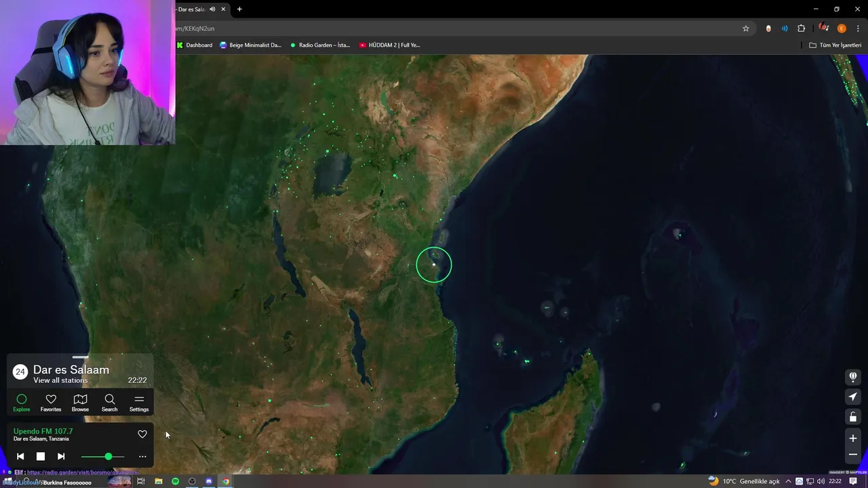The image size is (868, 488).
Task: Click the blue sound waves extension icon
Action: pos(785,28)
